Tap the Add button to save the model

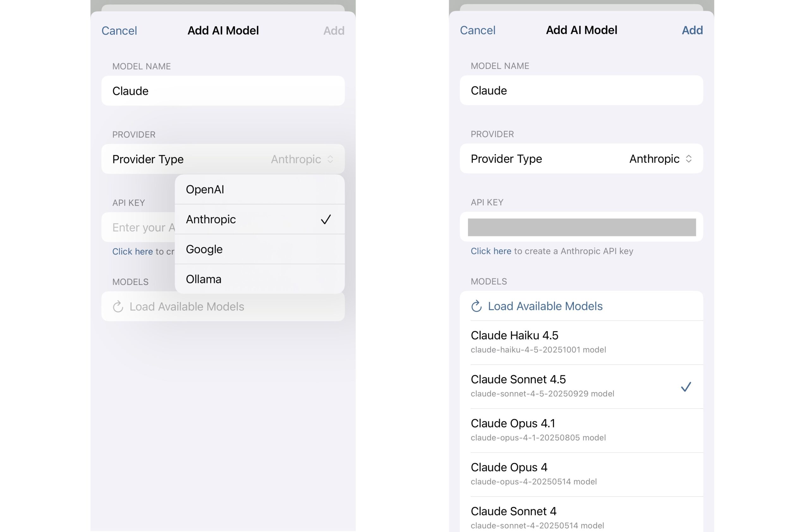[x=692, y=30]
